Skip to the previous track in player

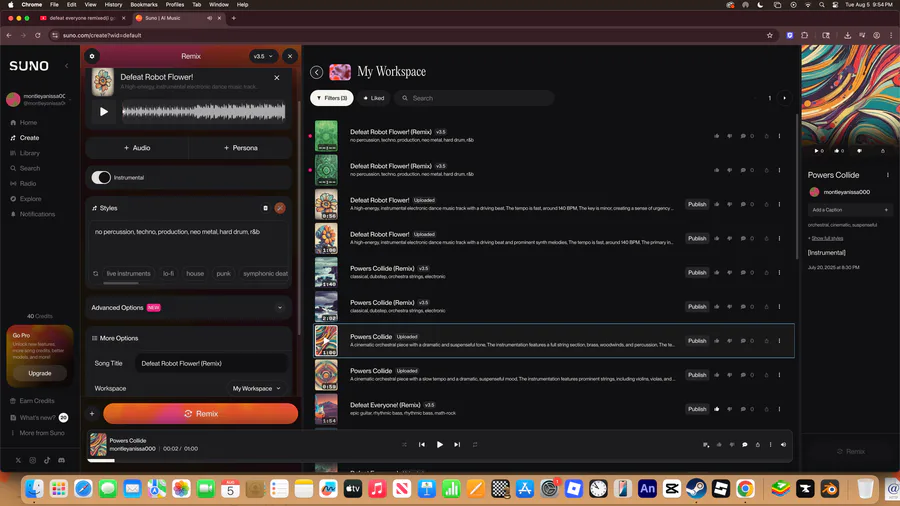[x=422, y=445]
